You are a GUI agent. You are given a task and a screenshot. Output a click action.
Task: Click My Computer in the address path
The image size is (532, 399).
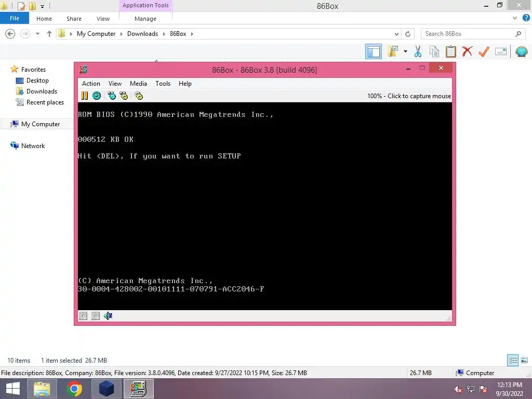tap(96, 34)
